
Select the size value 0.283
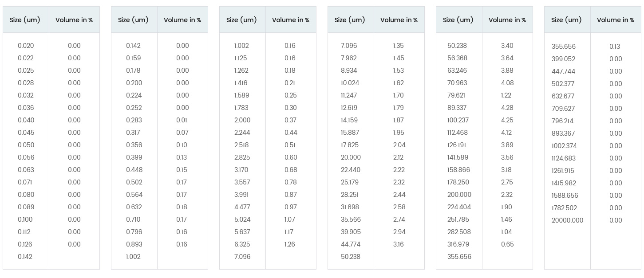coord(134,120)
